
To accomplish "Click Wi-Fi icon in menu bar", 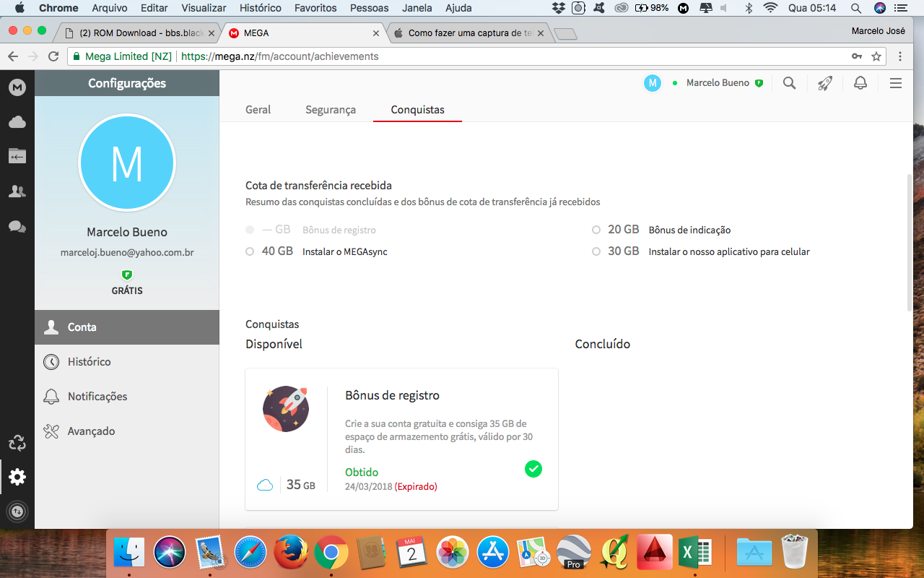I will click(771, 8).
